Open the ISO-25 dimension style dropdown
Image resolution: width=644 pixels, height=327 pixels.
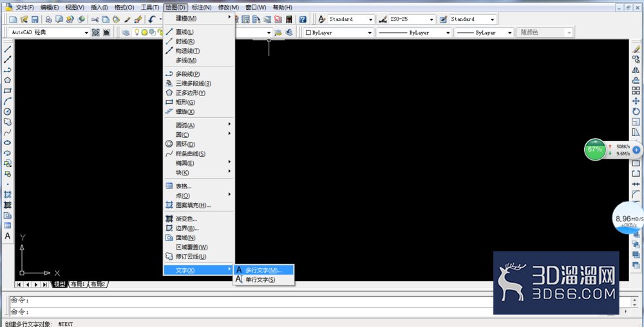431,19
